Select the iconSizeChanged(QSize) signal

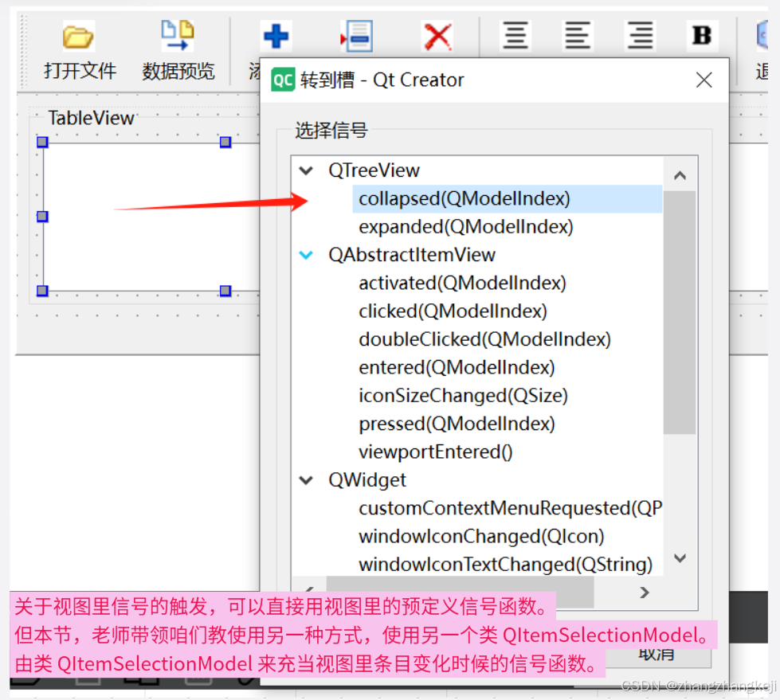click(x=463, y=396)
